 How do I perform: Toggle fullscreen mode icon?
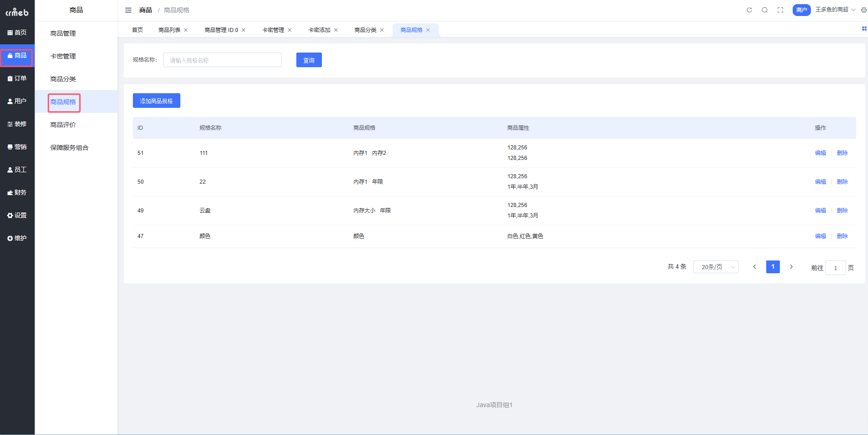780,10
